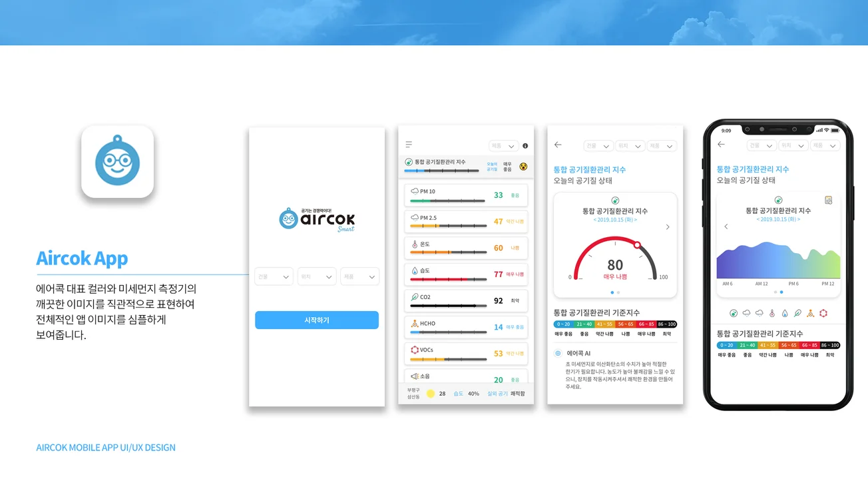Viewport: 868px width, 489px height.
Task: Click the 시작하기 start button
Action: (x=317, y=320)
